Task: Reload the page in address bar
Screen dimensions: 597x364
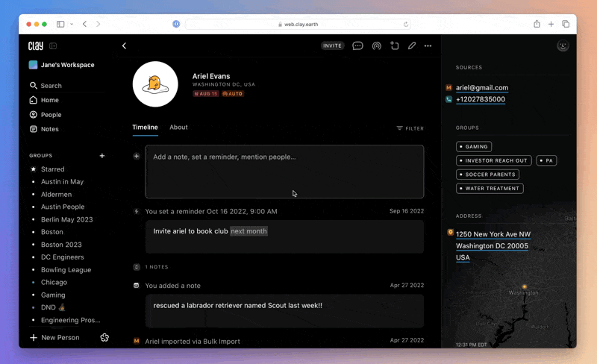Action: 406,25
